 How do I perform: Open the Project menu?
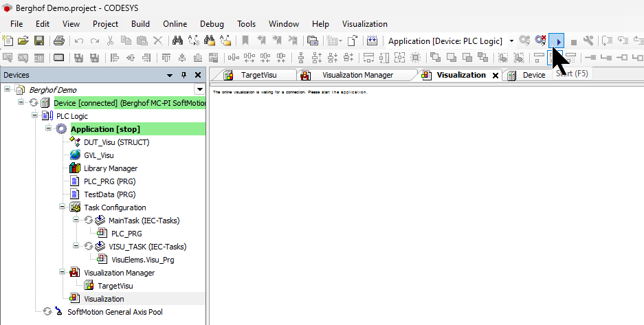[x=106, y=24]
